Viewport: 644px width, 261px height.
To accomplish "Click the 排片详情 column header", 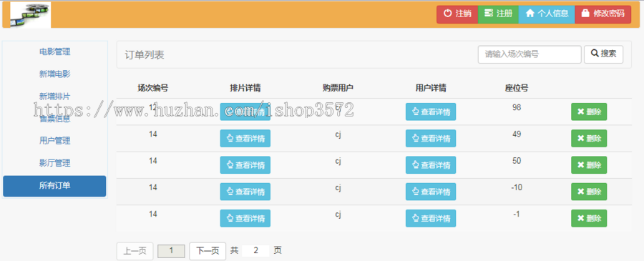I will click(x=245, y=88).
